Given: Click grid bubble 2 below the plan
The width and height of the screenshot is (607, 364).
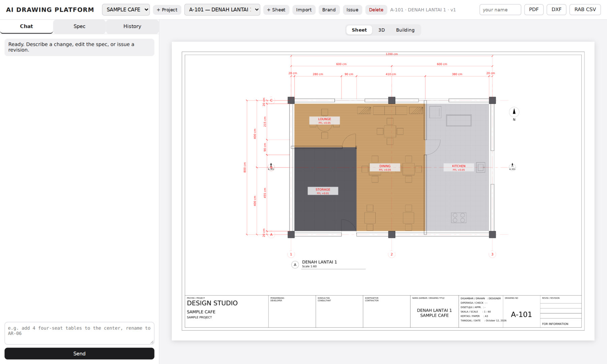Looking at the screenshot, I should tap(392, 254).
